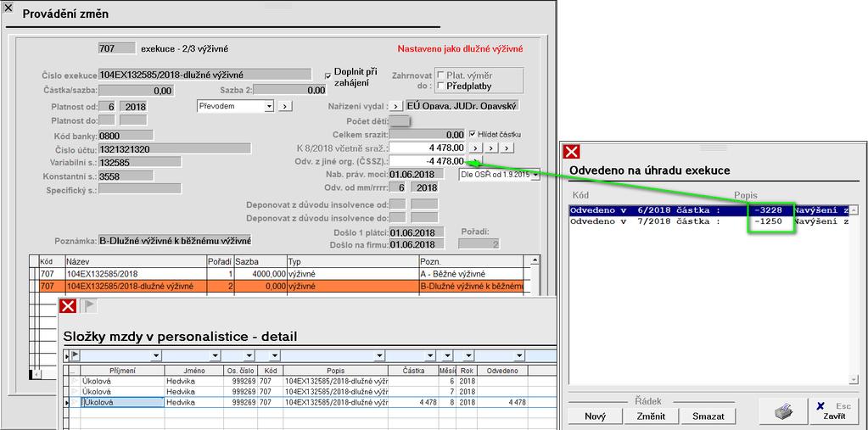This screenshot has height=430, width=868.
Task: Click the Odvedeno column header
Action: pyautogui.click(x=502, y=371)
